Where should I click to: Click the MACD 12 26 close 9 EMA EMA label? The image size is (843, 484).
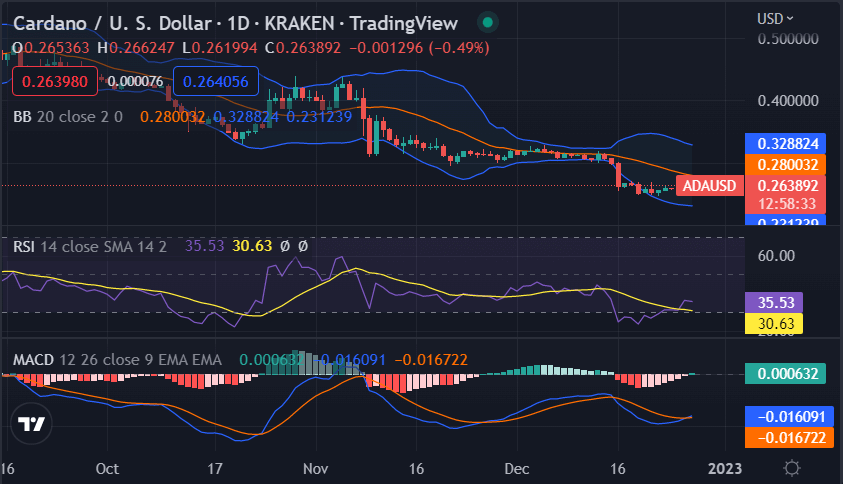point(117,360)
